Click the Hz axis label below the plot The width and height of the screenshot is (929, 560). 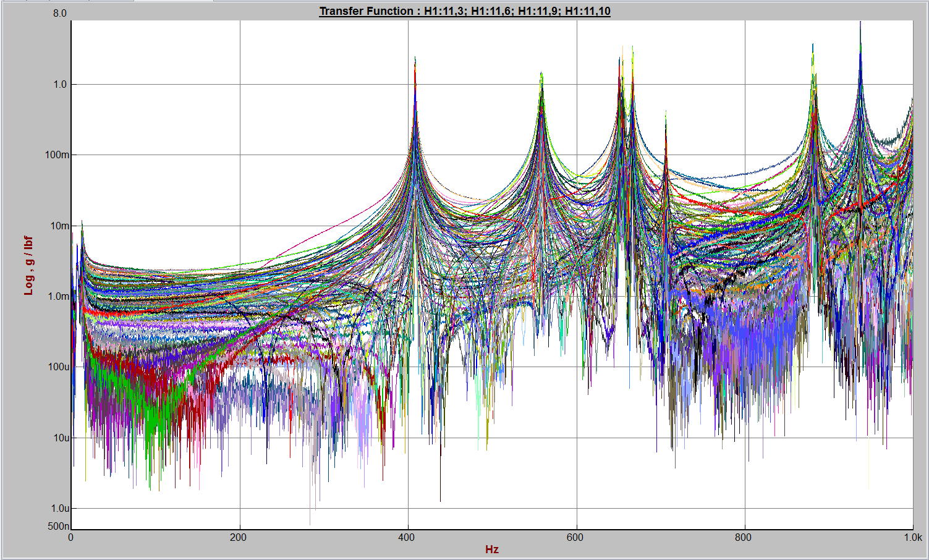(491, 548)
